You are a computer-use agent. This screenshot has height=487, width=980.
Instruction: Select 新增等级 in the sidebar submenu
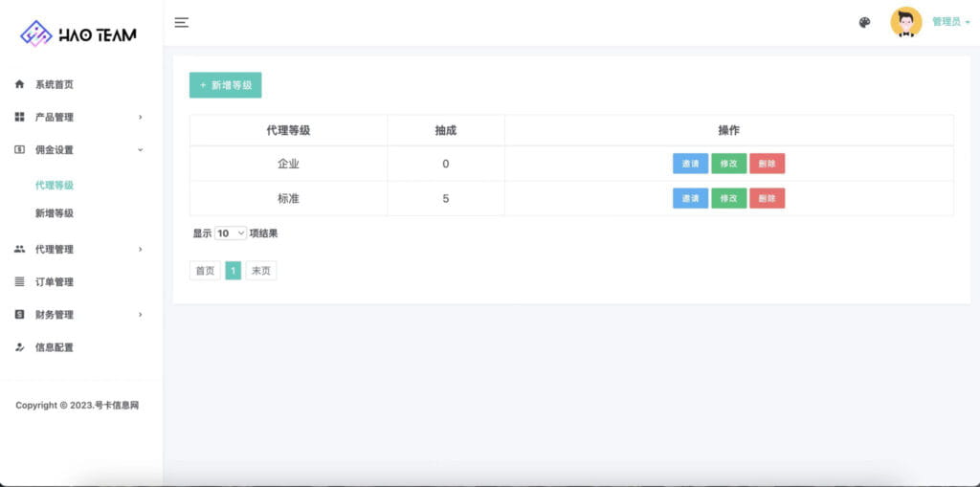click(x=55, y=213)
